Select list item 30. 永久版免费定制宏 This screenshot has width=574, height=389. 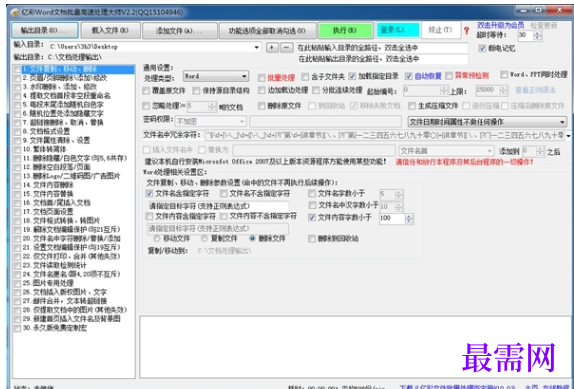55,328
